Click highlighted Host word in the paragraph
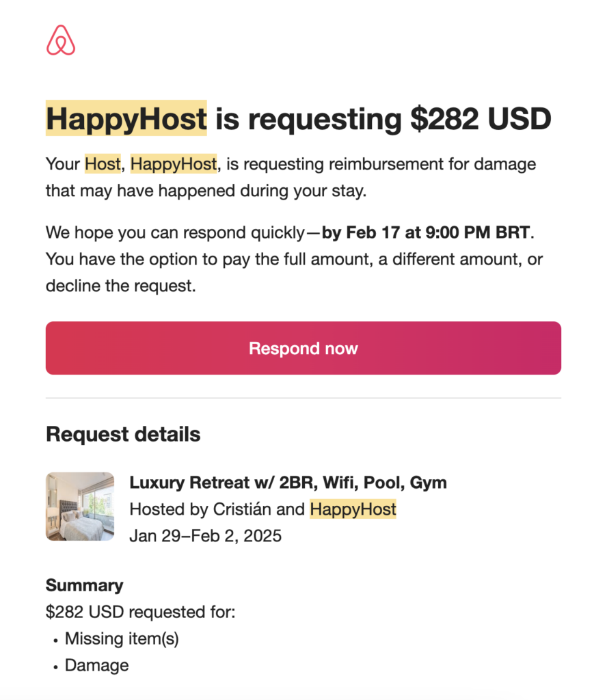 103,164
